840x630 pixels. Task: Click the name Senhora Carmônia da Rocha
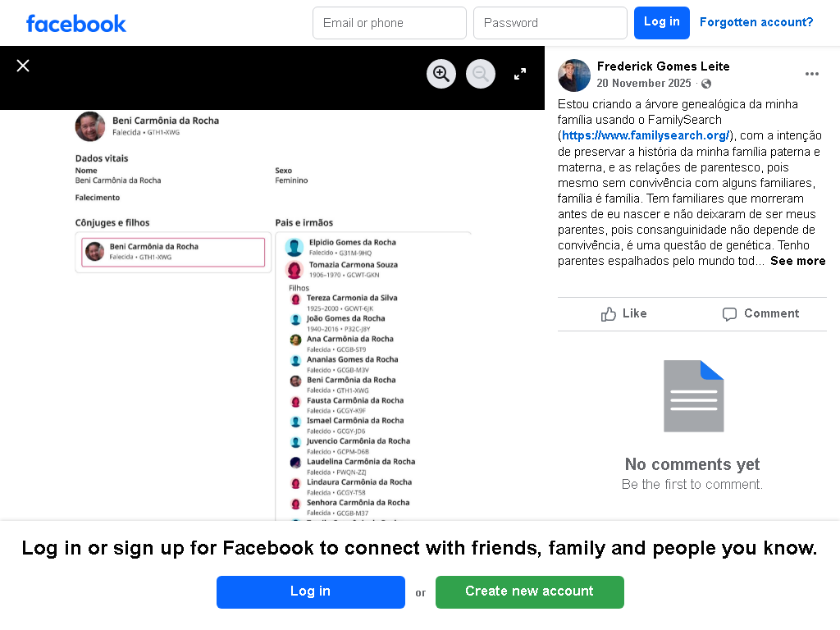(358, 503)
